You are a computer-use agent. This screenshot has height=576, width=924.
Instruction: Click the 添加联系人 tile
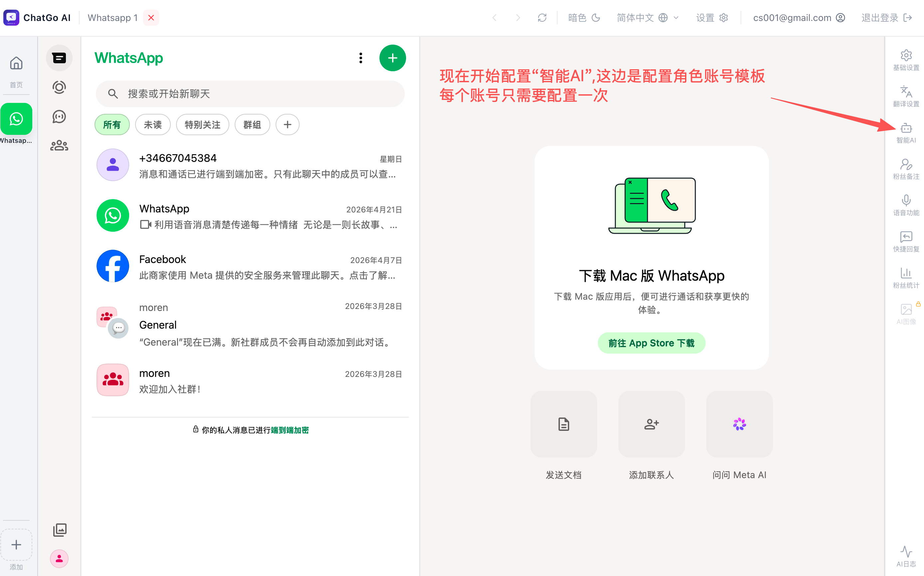tap(651, 424)
